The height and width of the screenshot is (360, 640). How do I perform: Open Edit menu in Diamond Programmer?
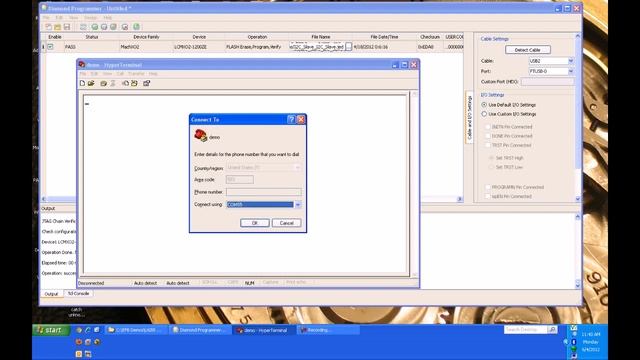59,18
